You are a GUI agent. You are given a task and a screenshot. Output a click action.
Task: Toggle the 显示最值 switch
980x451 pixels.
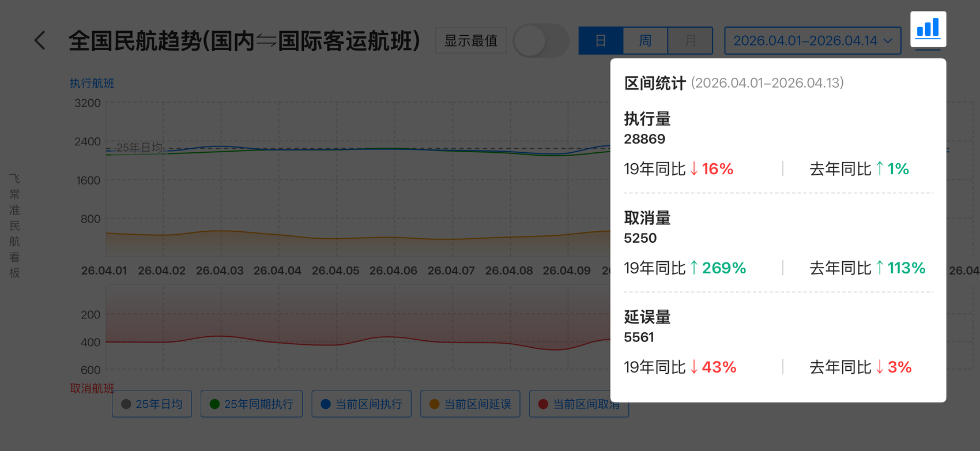[540, 40]
